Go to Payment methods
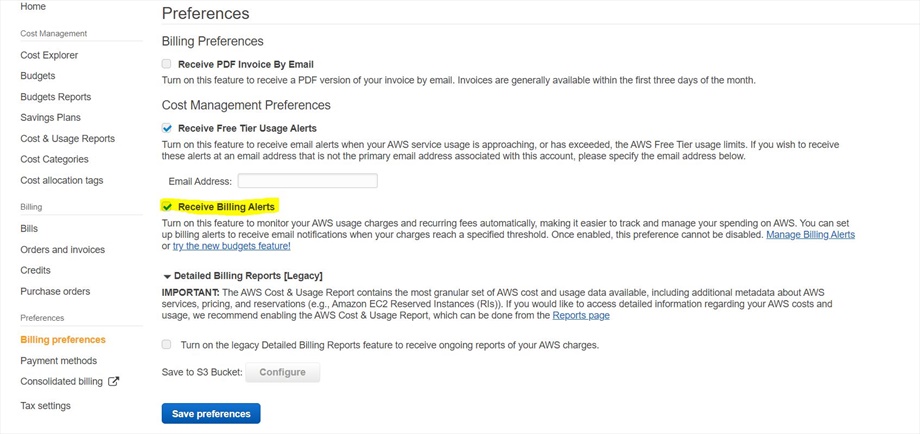 click(x=58, y=361)
